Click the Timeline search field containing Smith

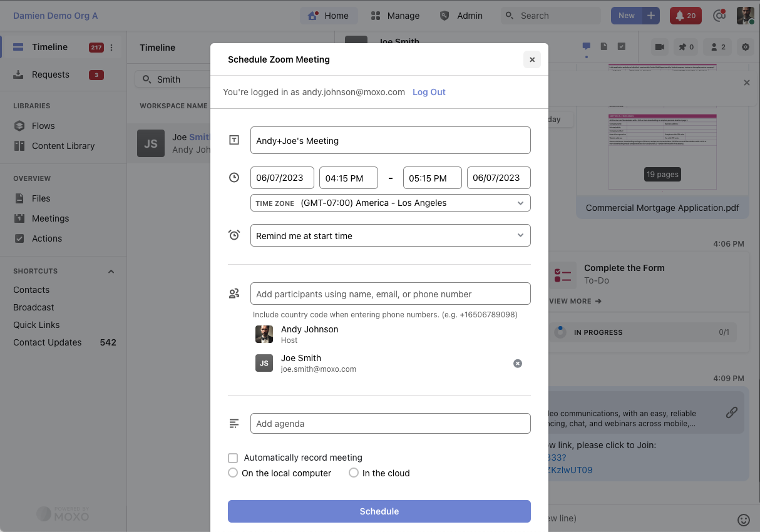(x=172, y=79)
